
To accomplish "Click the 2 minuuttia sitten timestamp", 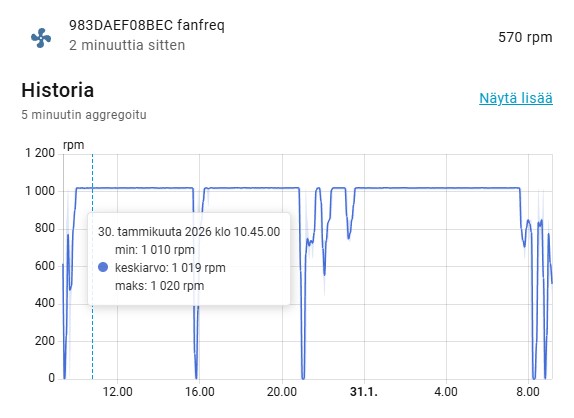I will [127, 45].
